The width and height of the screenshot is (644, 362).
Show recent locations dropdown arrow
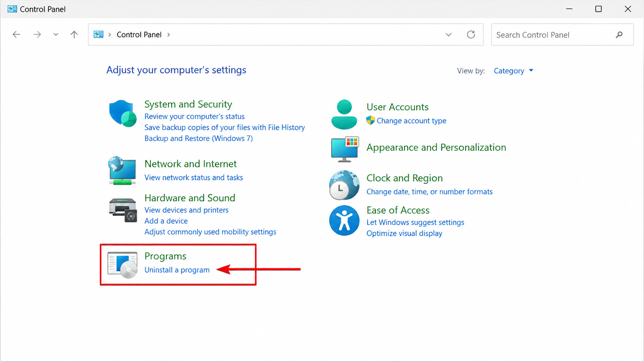point(56,35)
